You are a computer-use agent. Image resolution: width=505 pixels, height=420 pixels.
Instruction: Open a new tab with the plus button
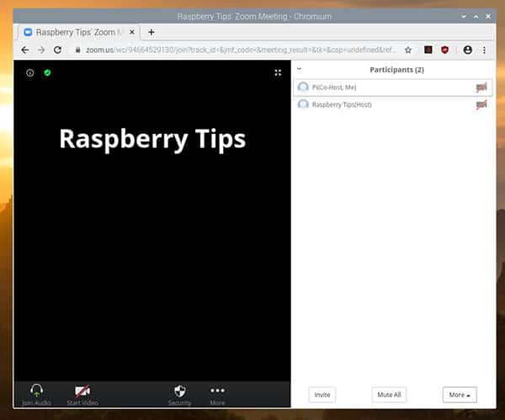pyautogui.click(x=151, y=32)
